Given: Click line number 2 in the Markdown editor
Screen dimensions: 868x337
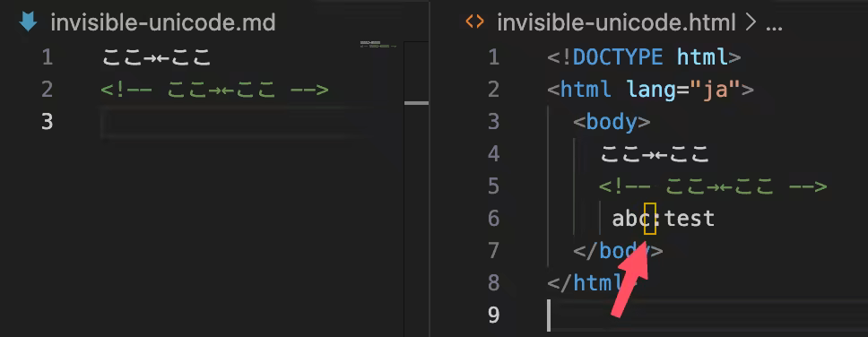Looking at the screenshot, I should 47,90.
